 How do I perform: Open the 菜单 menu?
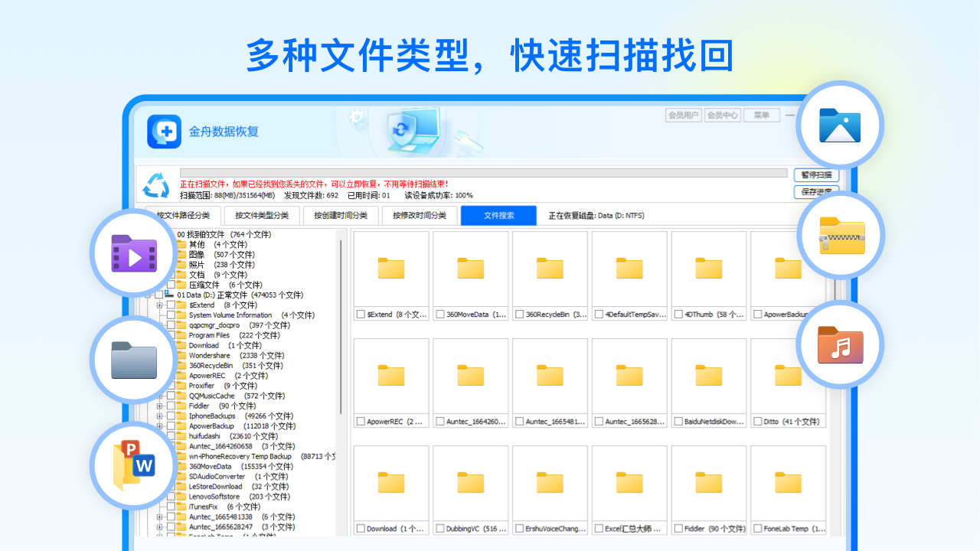pos(761,115)
